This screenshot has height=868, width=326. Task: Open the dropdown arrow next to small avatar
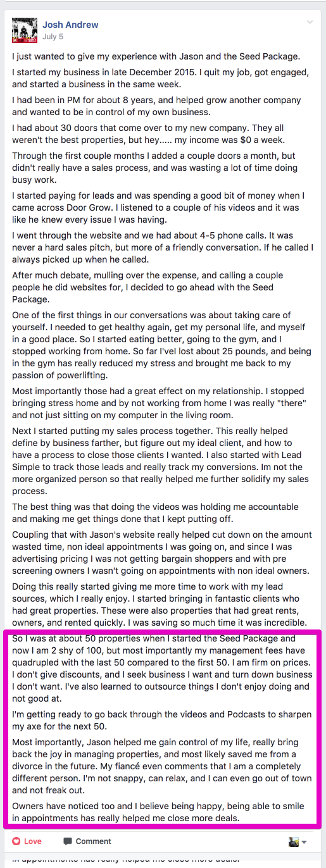[304, 843]
